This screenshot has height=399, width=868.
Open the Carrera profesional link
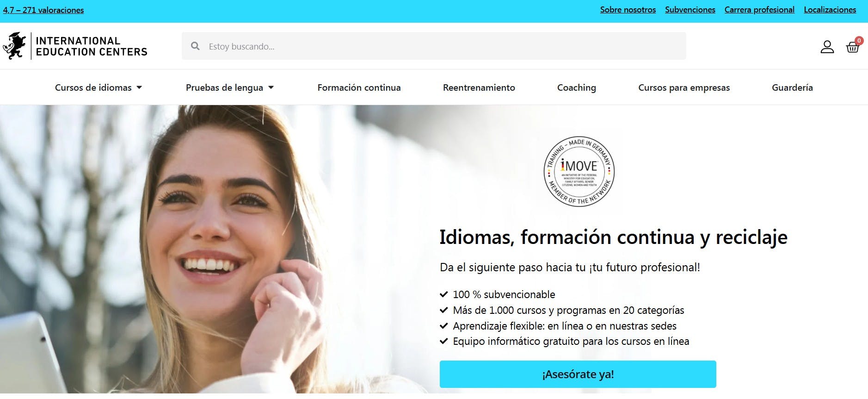(x=759, y=10)
